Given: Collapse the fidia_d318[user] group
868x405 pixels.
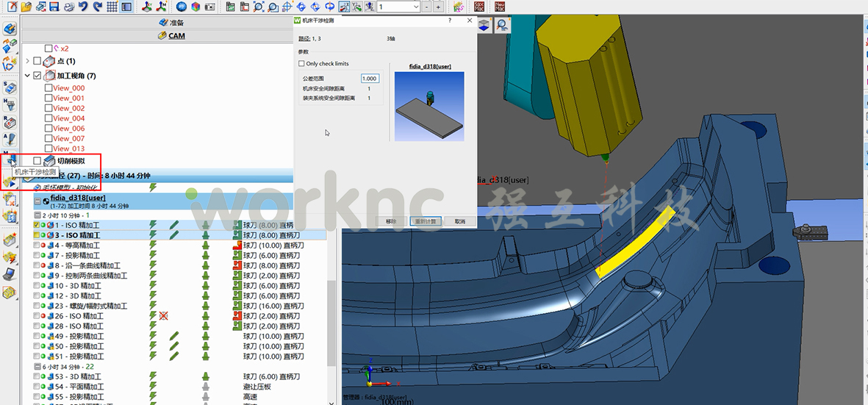Looking at the screenshot, I should coord(37,201).
